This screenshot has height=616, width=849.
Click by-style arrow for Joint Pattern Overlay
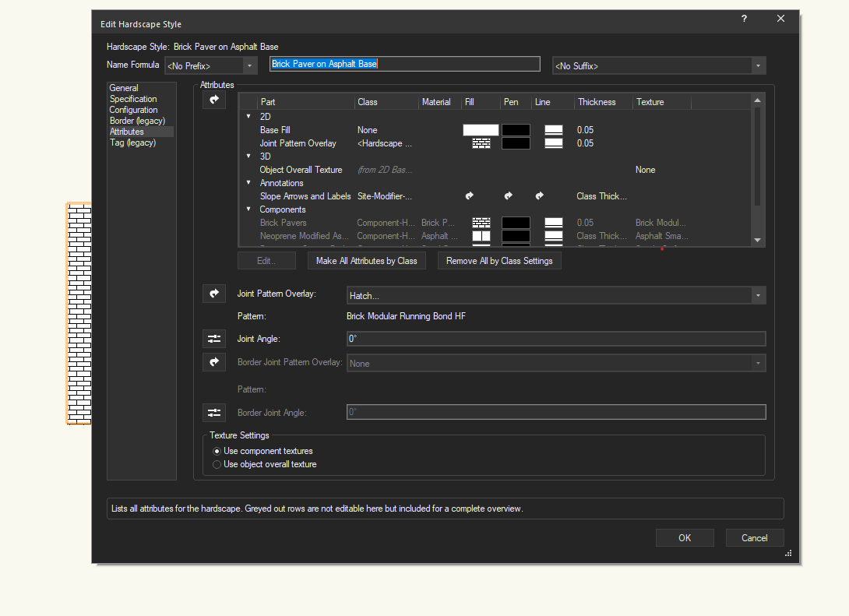pyautogui.click(x=213, y=294)
